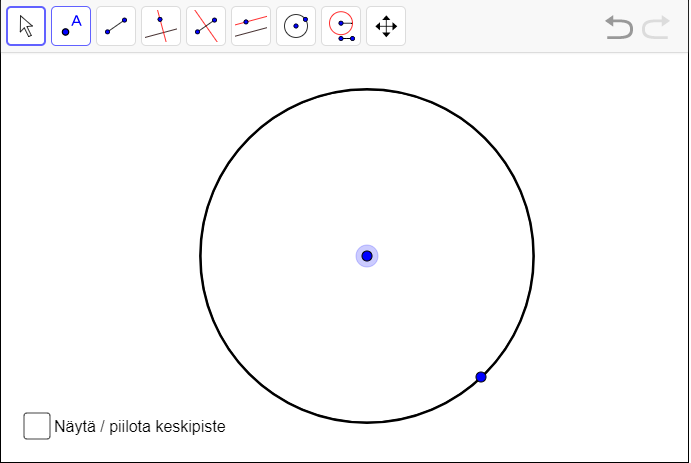Choose Circle with Center through Point tool
The width and height of the screenshot is (691, 463).
[x=296, y=26]
